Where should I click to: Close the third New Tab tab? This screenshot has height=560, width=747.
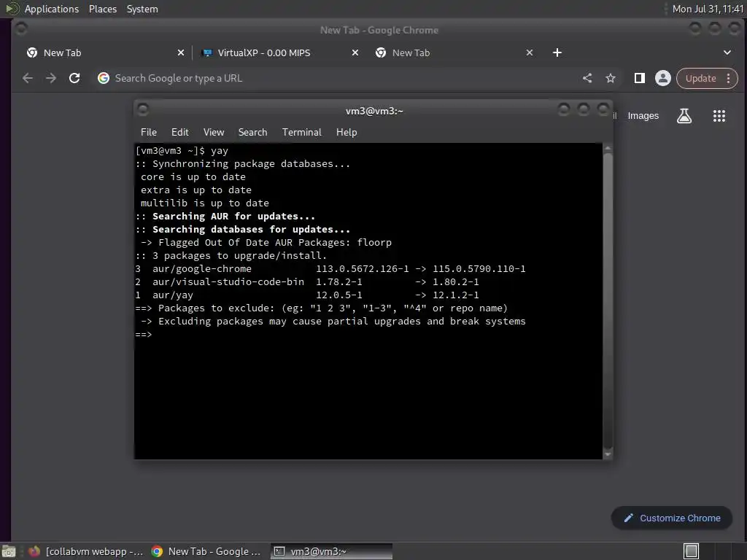(x=530, y=52)
